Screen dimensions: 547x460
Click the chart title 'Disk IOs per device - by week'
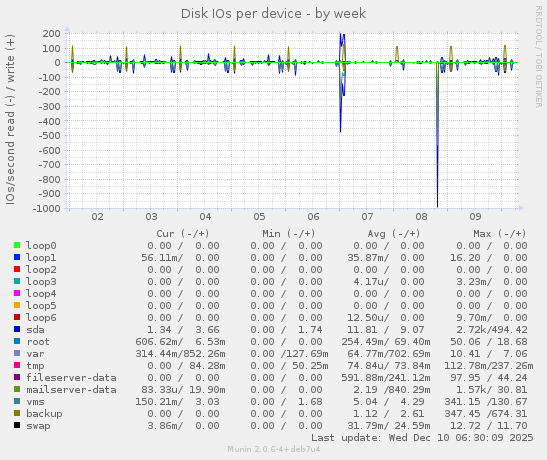coord(273,14)
